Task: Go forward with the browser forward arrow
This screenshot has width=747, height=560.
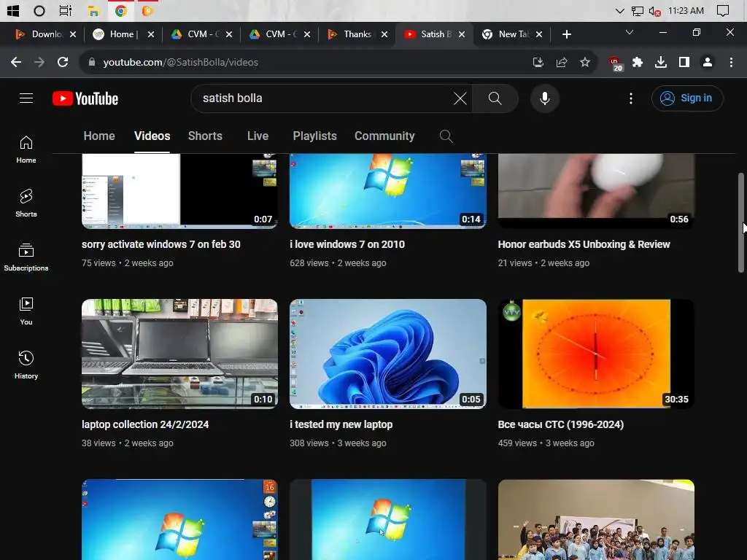Action: 39,63
